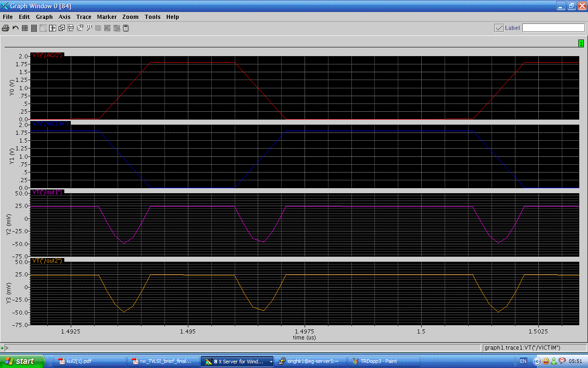The height and width of the screenshot is (368, 588).
Task: Toggle the grid lines icon
Action: (x=25, y=28)
